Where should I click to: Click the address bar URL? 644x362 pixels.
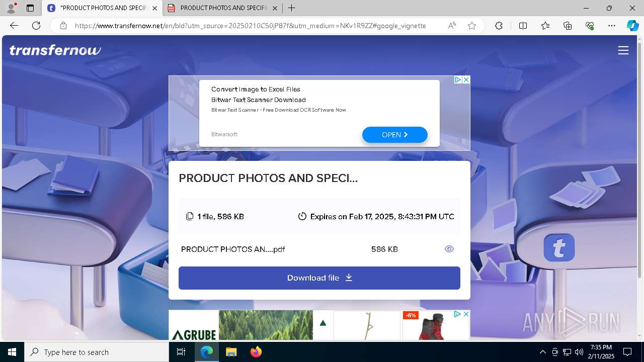point(251,26)
